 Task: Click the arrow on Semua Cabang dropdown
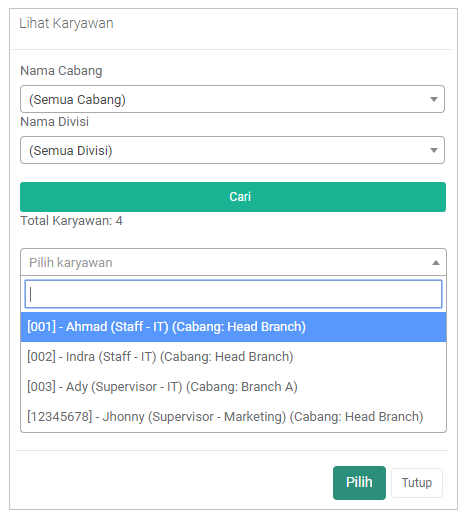(x=433, y=99)
